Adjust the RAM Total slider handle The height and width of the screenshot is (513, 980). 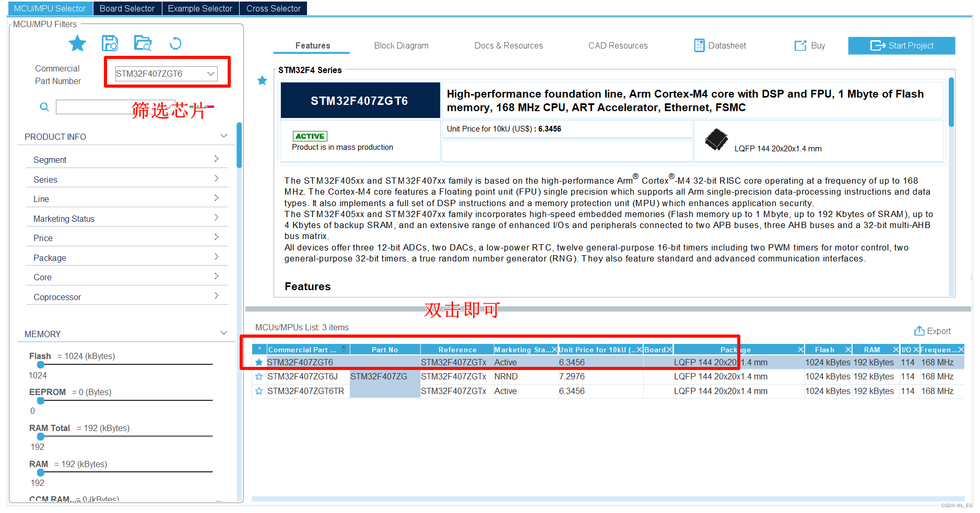(x=41, y=437)
